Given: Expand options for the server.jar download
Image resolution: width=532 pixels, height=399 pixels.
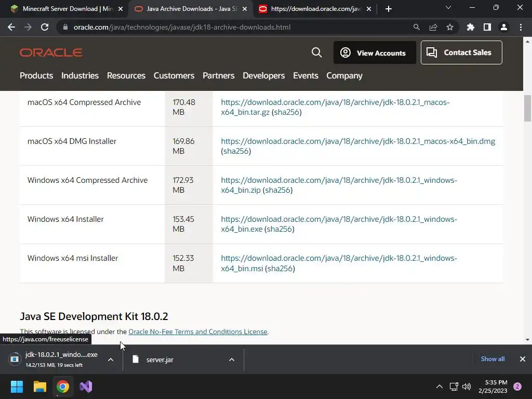Looking at the screenshot, I should click(232, 360).
